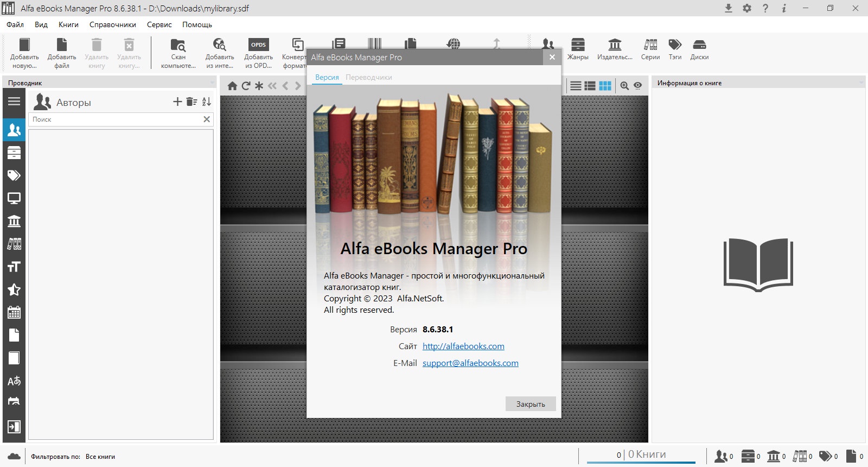The width and height of the screenshot is (868, 467).
Task: Toggle the eye preview icon
Action: [x=638, y=86]
